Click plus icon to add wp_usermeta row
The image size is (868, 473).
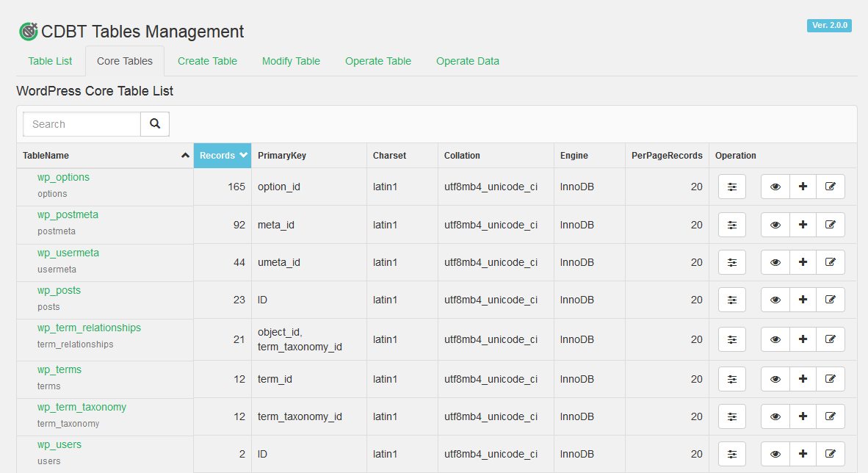coord(803,262)
